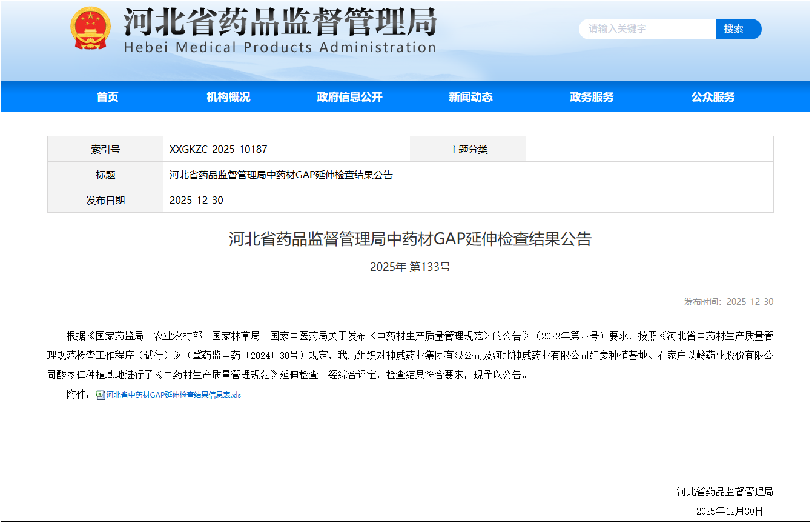Open the 政务服务 menu item

(x=592, y=97)
